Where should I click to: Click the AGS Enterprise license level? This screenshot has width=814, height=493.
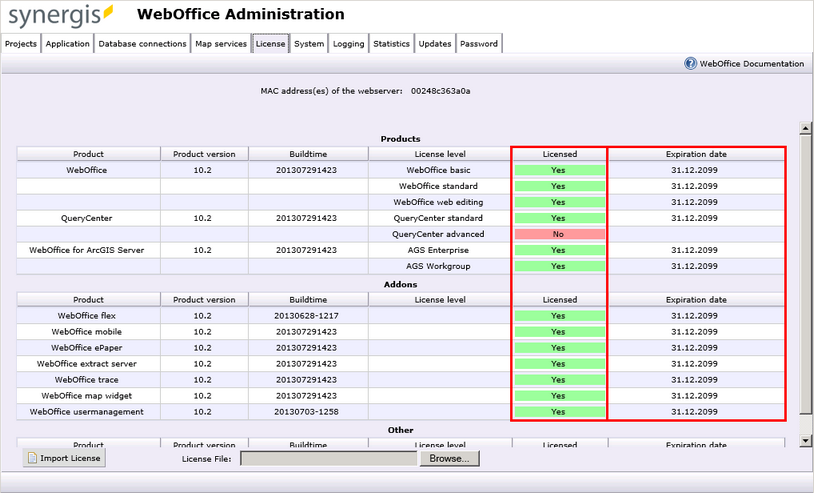(x=439, y=250)
